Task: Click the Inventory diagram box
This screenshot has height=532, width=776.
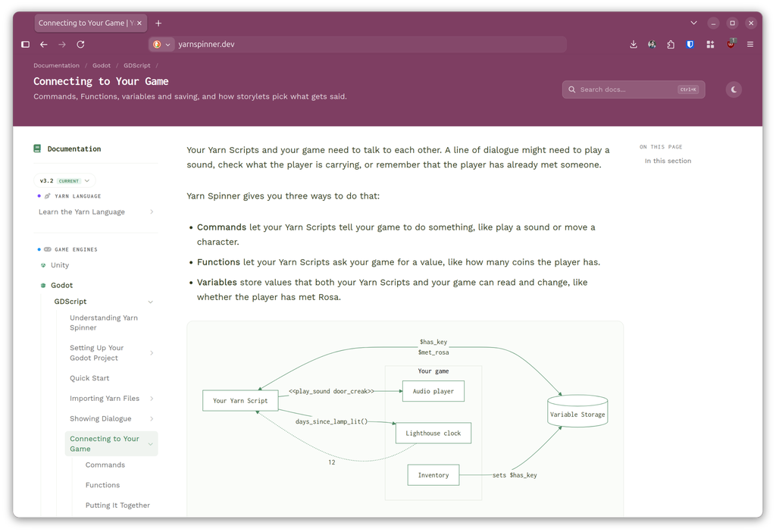Action: click(x=433, y=475)
